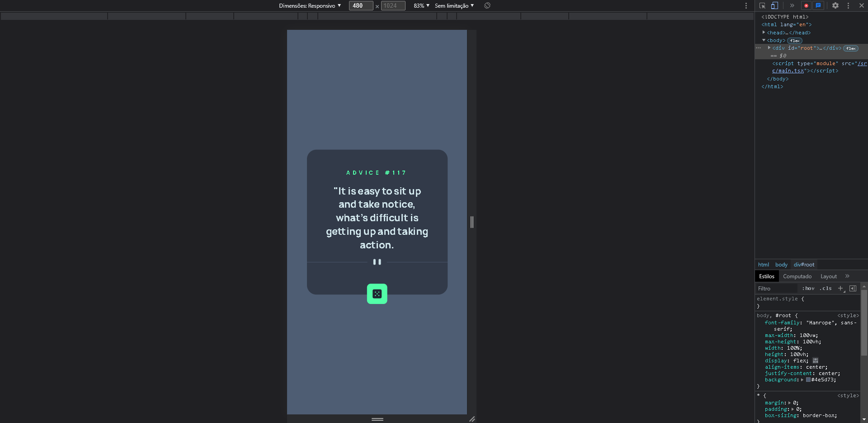Viewport: 868px width, 423px height.
Task: Click the rotate screen icon in device toolbar
Action: point(487,5)
